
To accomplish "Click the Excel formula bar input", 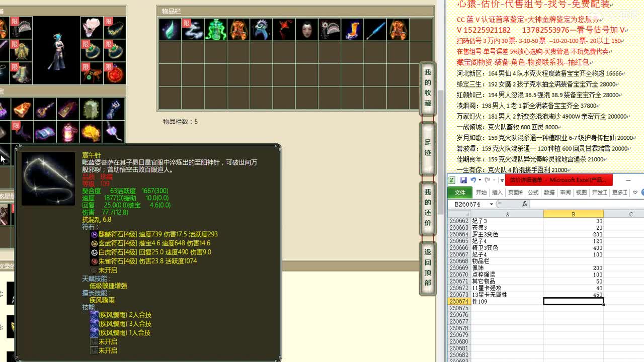I will click(587, 204).
